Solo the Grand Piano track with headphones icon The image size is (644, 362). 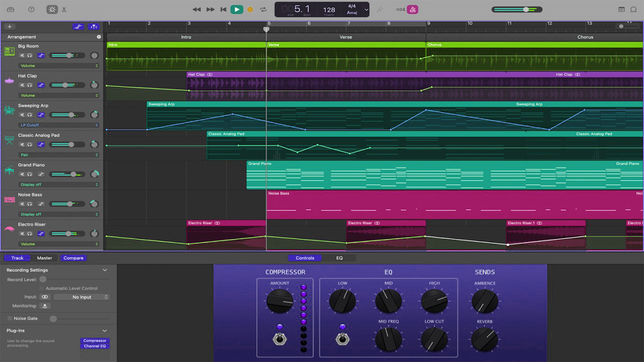[x=29, y=174]
